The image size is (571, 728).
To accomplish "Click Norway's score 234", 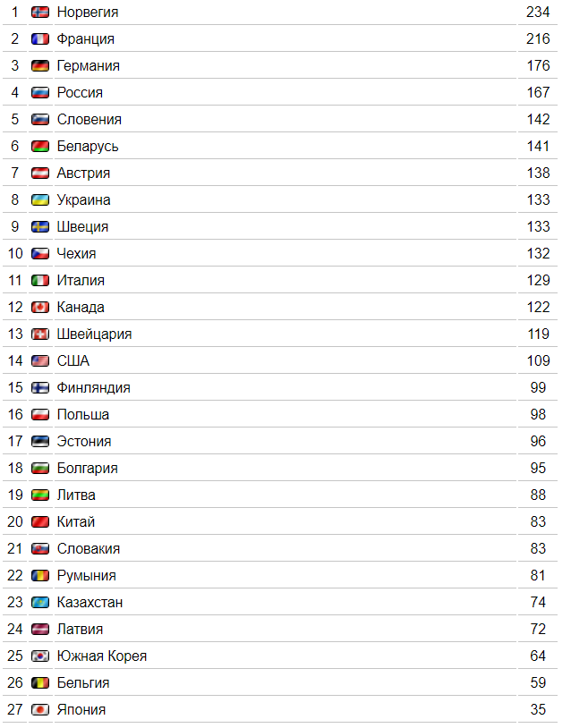I will [x=538, y=13].
